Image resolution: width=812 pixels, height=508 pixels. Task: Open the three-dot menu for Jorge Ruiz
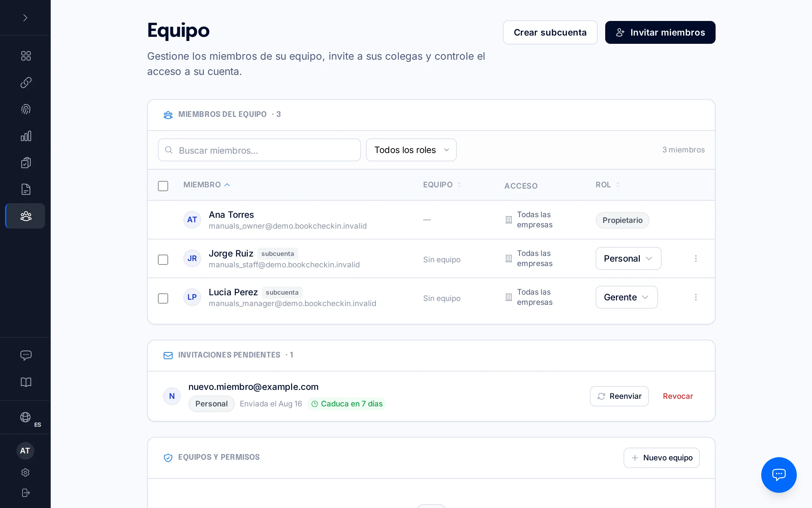click(x=696, y=258)
